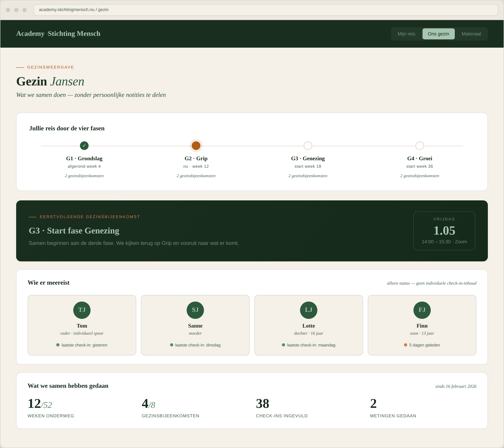Click the TJ avatar for Tom
Screen dimensions: 504x448
[82, 310]
